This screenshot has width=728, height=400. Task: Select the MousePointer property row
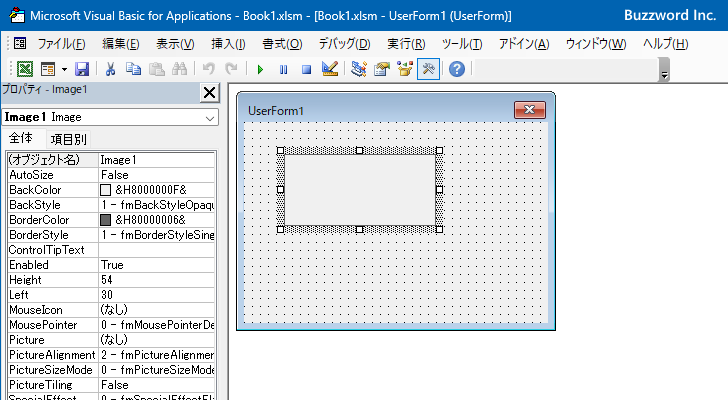(x=111, y=325)
